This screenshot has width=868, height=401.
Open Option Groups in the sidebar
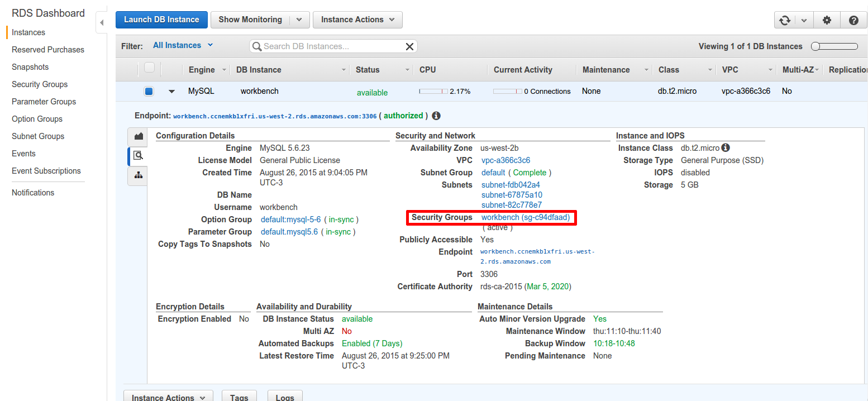37,119
